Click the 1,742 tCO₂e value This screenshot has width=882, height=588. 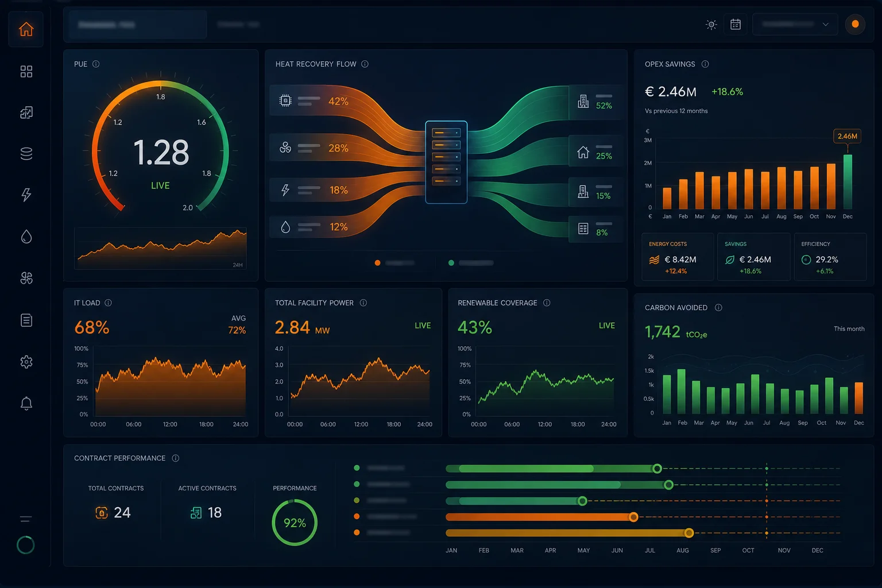point(676,332)
